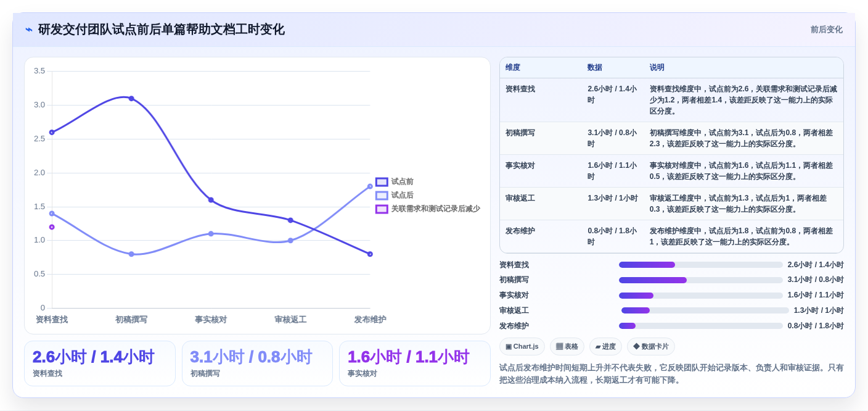Toggle 试点后 legend swatch
Viewport: 868px width, 411px height.
point(382,196)
